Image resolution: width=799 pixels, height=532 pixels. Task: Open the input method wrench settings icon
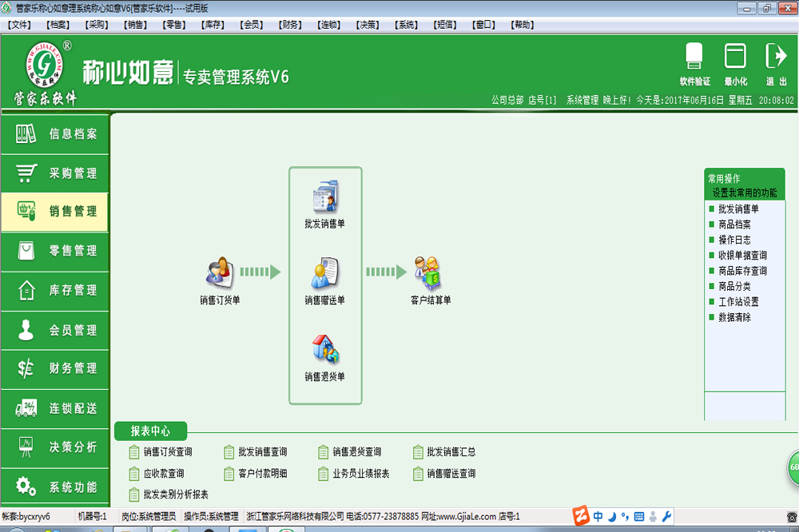(666, 516)
